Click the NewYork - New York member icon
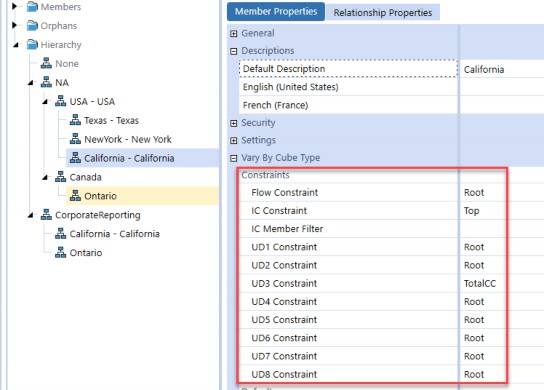This screenshot has width=544, height=390. click(75, 139)
